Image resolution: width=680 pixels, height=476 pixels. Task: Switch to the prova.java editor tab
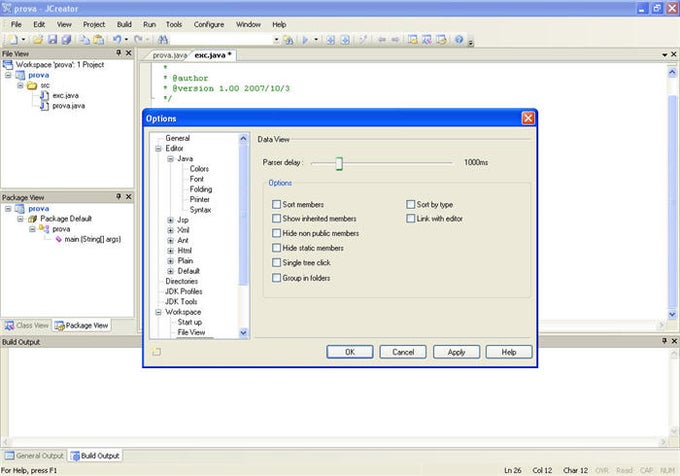pos(169,54)
